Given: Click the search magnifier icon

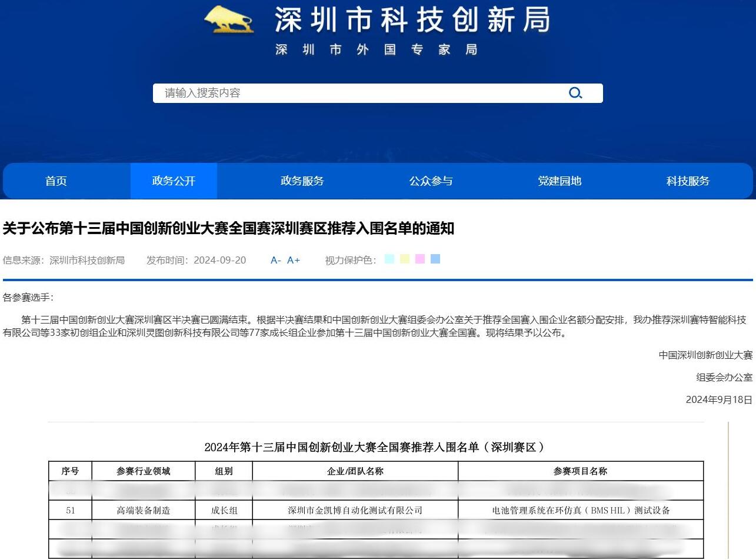Looking at the screenshot, I should 575,92.
